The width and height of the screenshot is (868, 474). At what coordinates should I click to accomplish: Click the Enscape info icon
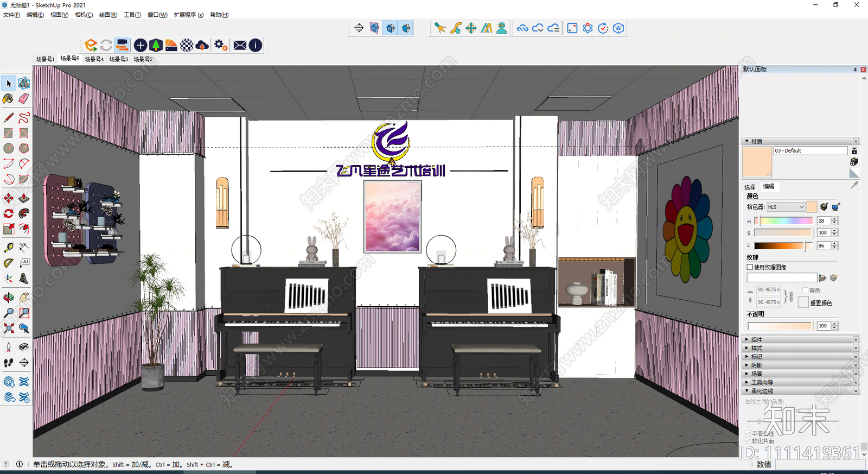[x=256, y=45]
